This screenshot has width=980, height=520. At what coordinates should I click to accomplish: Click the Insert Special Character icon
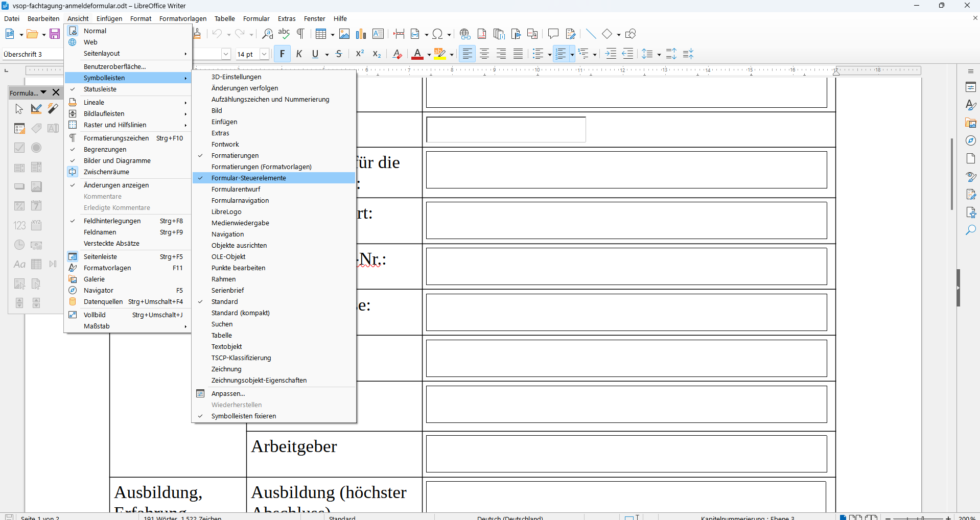(437, 34)
